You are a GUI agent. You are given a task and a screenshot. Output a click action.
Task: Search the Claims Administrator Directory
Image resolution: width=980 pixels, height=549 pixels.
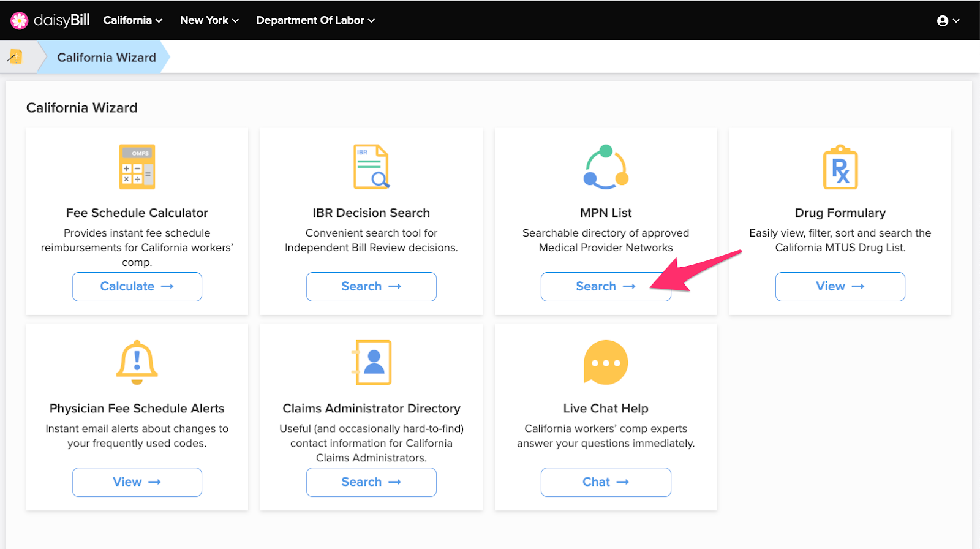click(x=371, y=482)
